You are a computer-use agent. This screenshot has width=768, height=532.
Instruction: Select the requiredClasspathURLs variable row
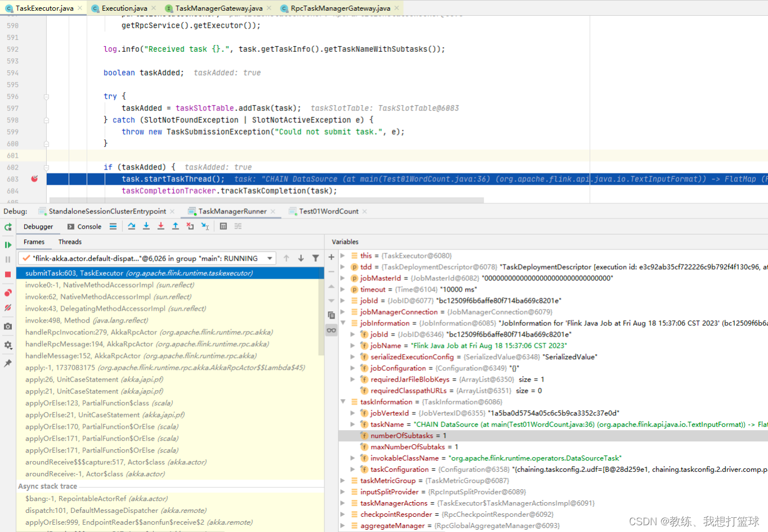[x=553, y=391]
